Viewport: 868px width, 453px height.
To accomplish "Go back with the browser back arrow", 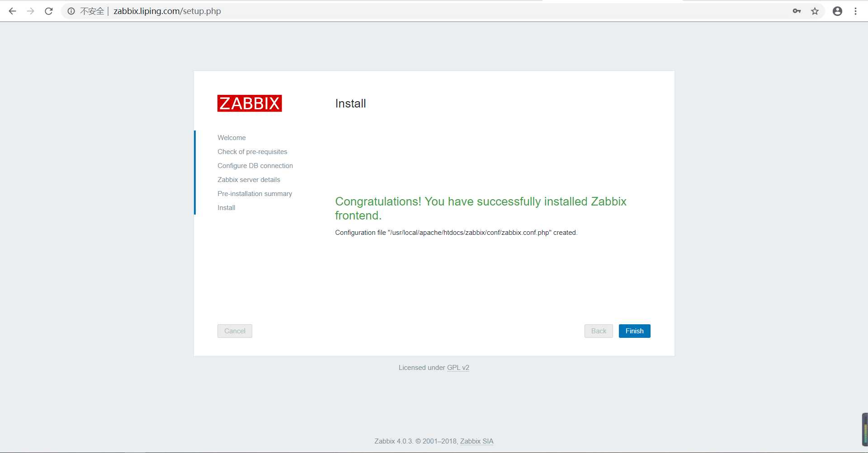I will tap(12, 11).
